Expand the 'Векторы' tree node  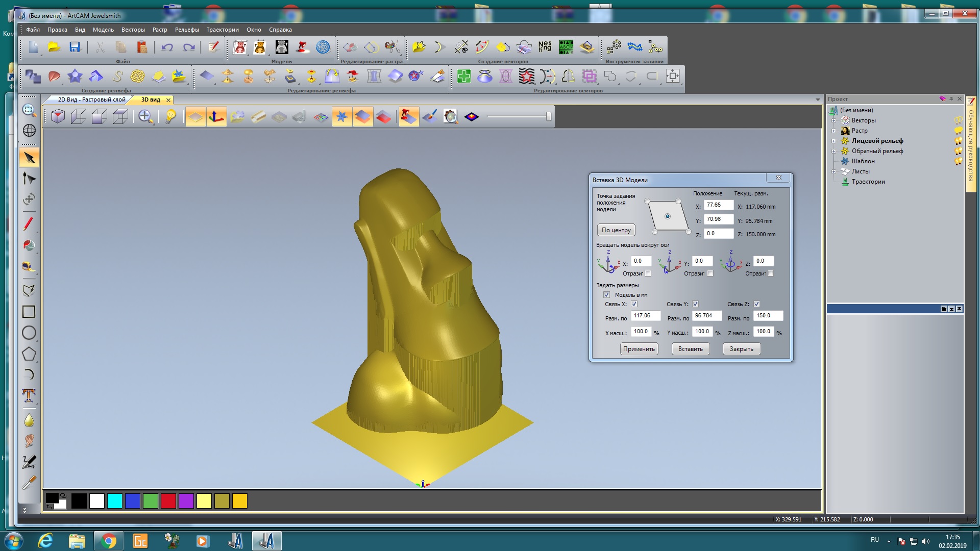[834, 121]
